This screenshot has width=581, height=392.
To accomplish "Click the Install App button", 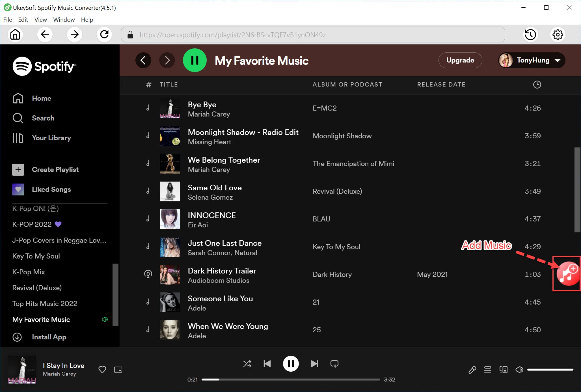I will (x=49, y=337).
